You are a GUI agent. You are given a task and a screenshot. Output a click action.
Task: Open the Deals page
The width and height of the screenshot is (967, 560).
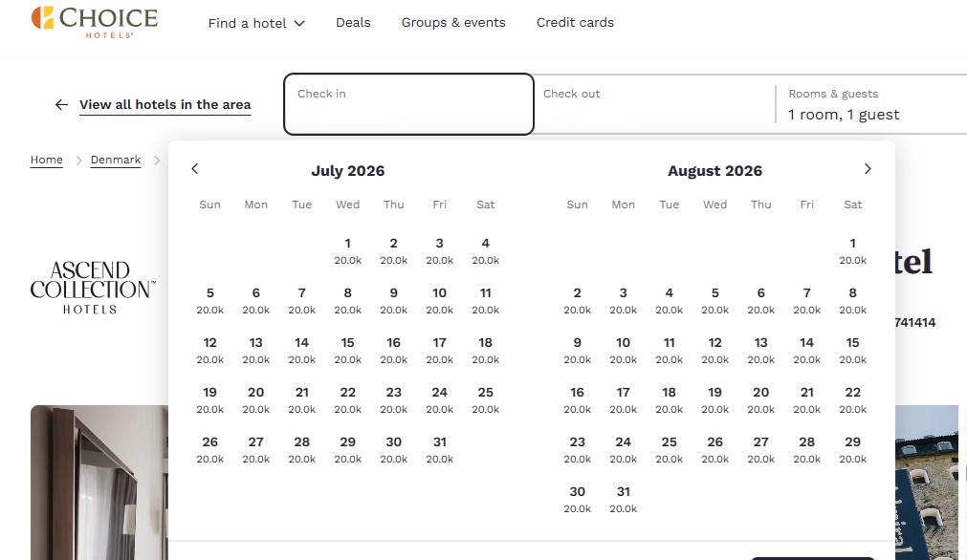click(353, 23)
